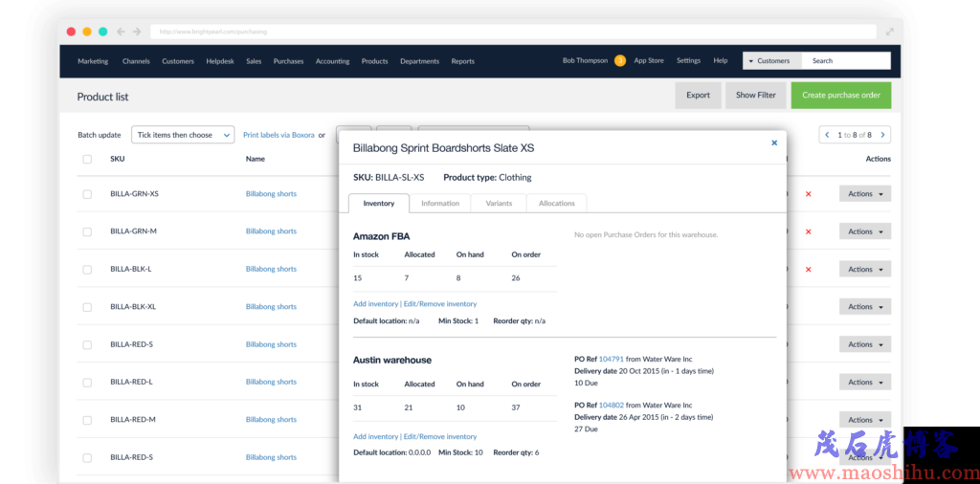Open the Customers search scope dropdown
Screen dimensions: 980x484
[772, 60]
